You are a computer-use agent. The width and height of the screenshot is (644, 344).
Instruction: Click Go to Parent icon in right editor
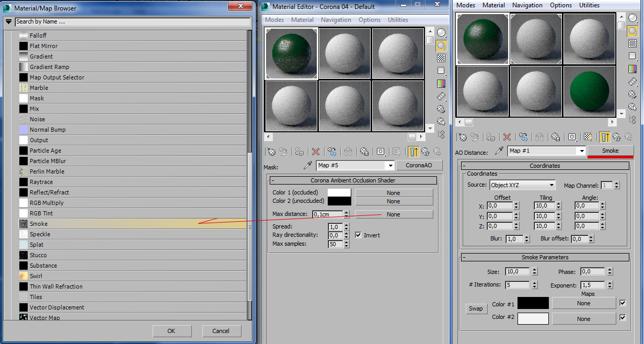pos(616,137)
